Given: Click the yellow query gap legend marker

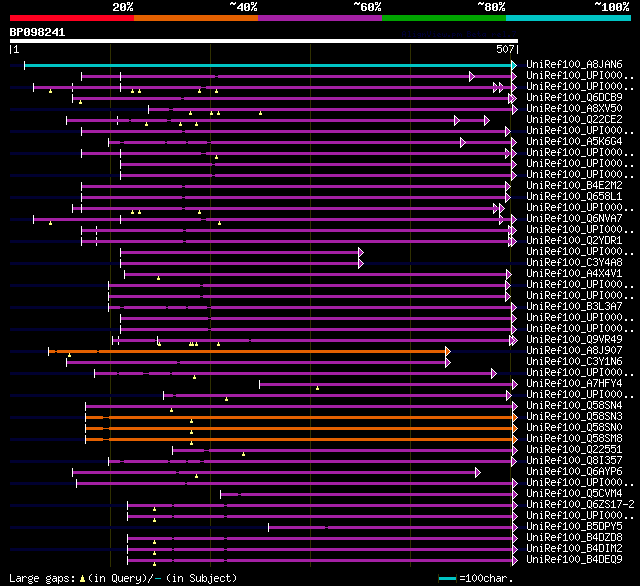Looking at the screenshot, I should pos(82,579).
